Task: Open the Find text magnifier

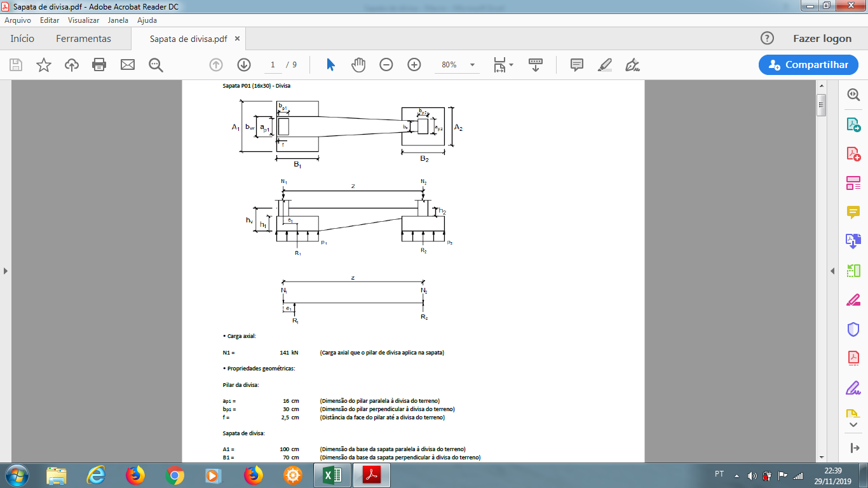Action: [x=156, y=65]
